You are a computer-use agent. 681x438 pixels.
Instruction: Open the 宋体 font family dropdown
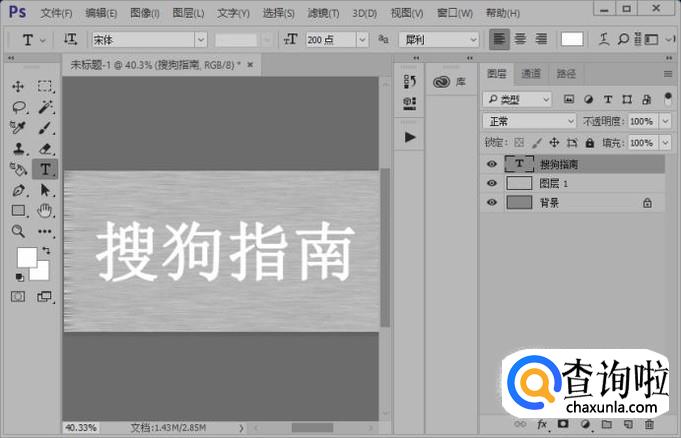tap(201, 40)
